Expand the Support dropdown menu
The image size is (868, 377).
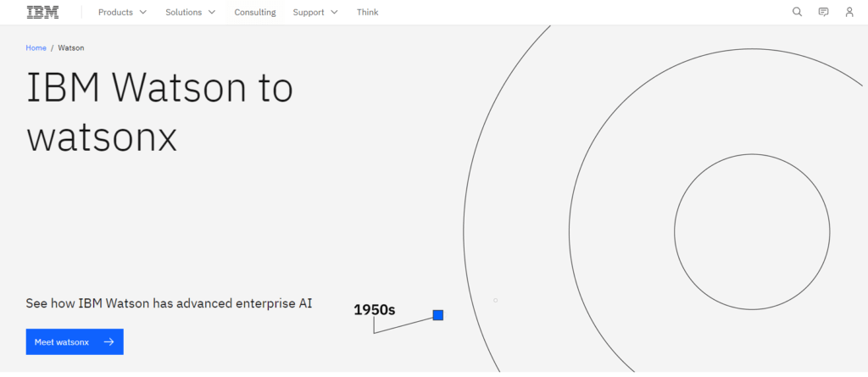315,13
